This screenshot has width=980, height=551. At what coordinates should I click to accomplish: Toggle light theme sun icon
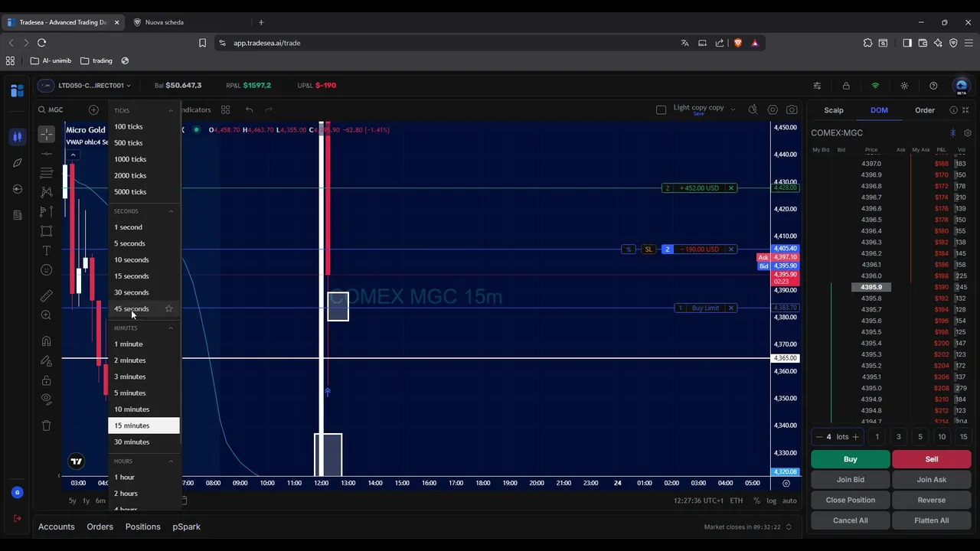(904, 86)
